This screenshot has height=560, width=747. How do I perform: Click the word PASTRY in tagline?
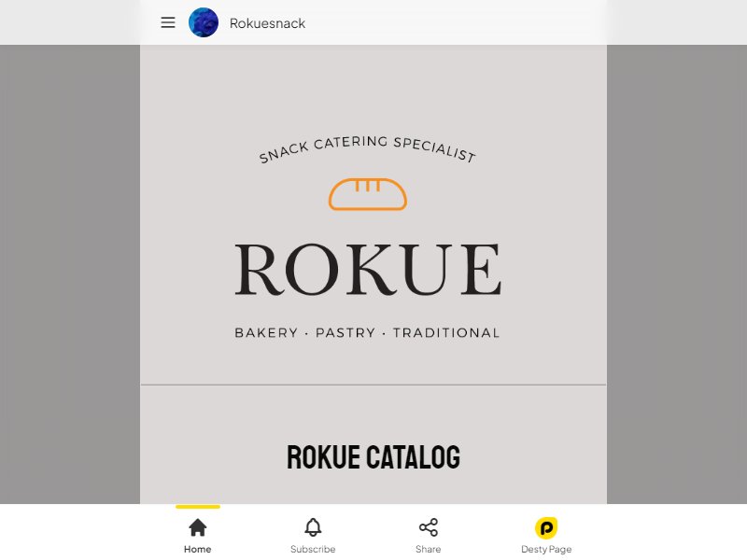(345, 332)
